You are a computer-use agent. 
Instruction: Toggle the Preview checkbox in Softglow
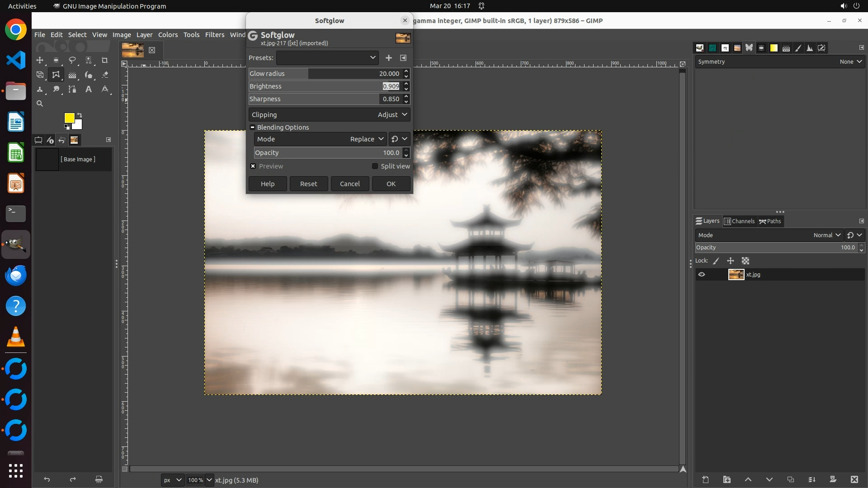coord(253,166)
